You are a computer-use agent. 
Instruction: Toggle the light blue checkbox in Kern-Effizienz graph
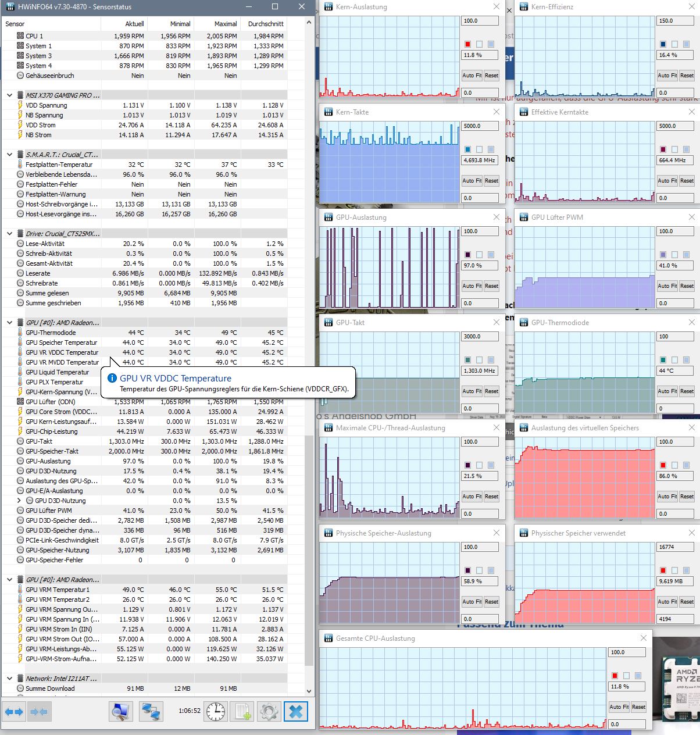tap(686, 44)
